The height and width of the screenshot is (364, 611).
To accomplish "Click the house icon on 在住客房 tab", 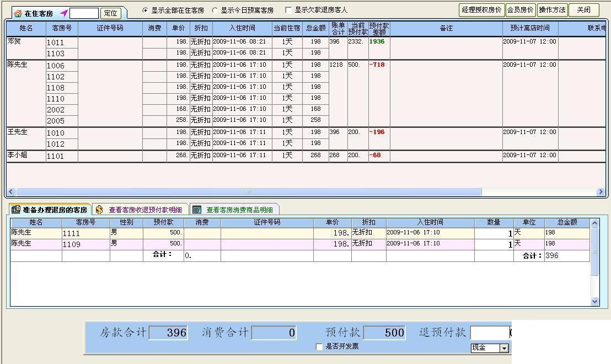I will pos(18,14).
